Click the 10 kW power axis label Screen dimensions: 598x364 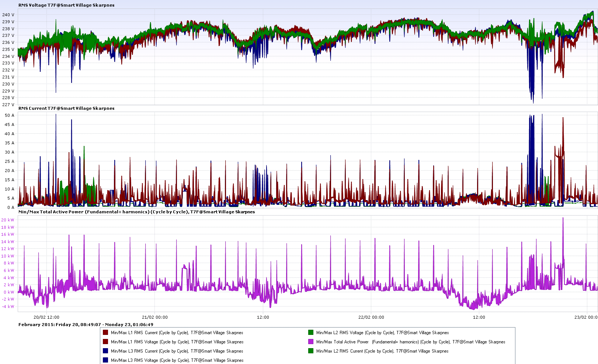[x=7, y=256]
